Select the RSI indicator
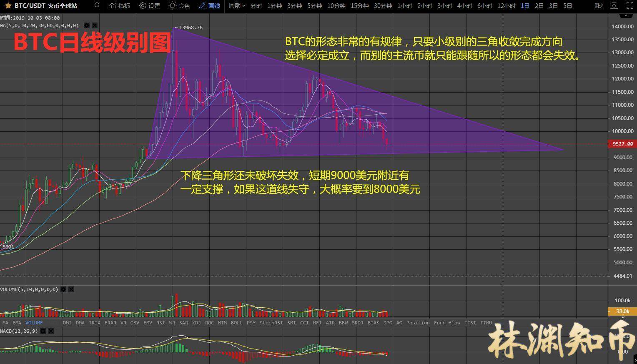637x364 pixels. [x=161, y=323]
